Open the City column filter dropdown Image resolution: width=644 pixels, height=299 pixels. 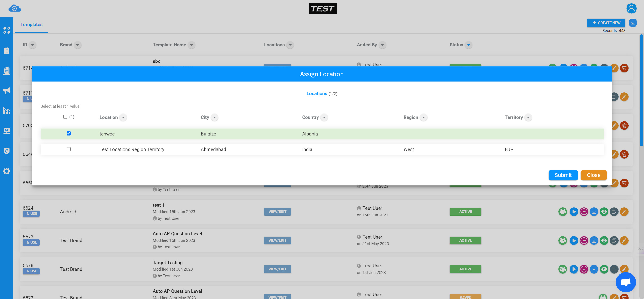click(214, 117)
